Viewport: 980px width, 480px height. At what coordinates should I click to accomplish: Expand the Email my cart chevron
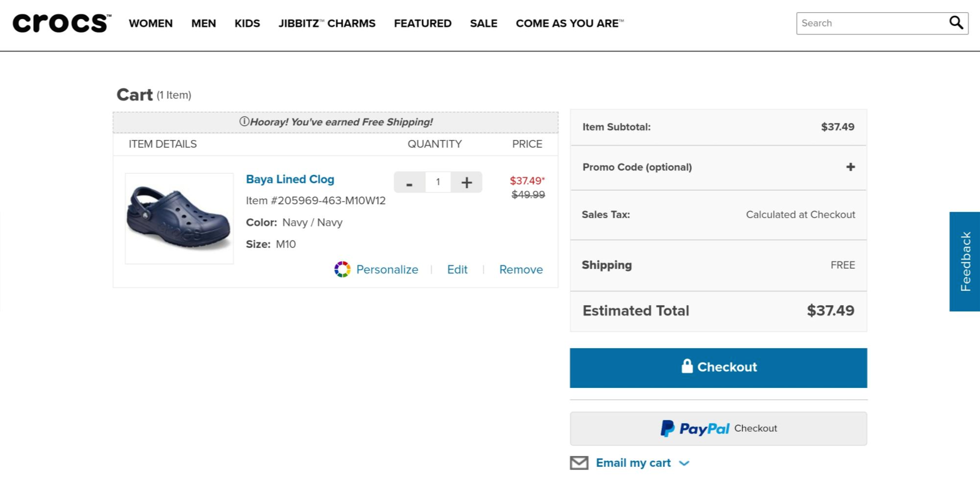coord(684,463)
